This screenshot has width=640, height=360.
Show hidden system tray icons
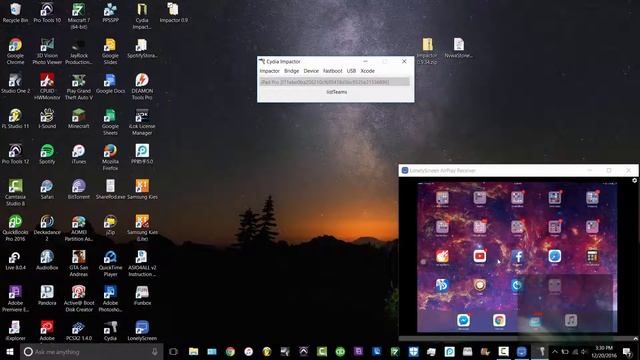tap(555, 351)
